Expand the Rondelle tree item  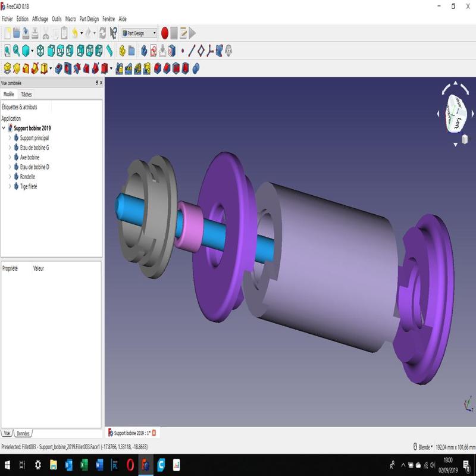10,177
